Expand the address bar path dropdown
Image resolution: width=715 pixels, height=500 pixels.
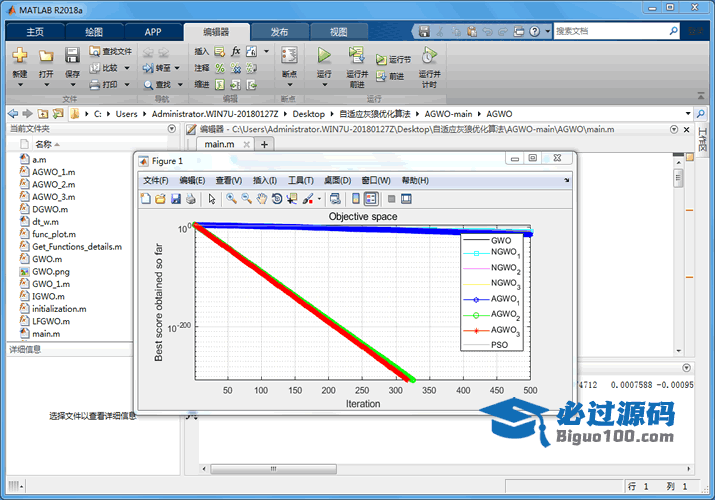point(688,113)
